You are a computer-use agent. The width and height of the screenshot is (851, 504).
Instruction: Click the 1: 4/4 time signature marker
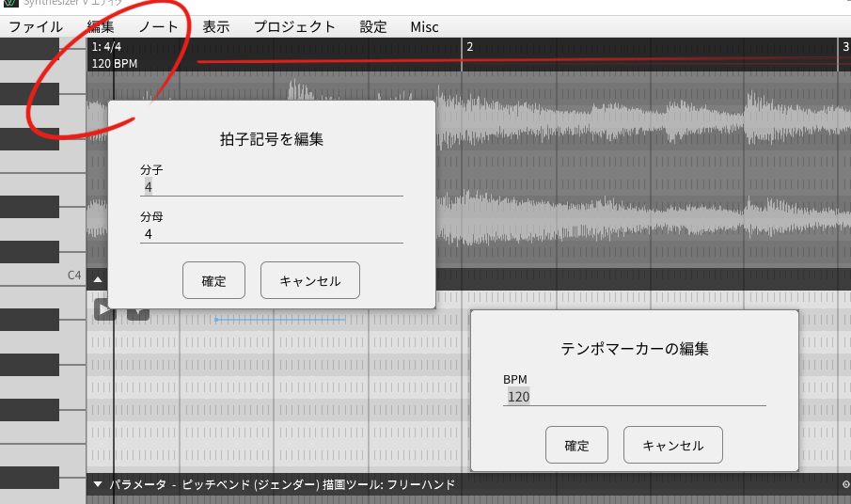106,47
